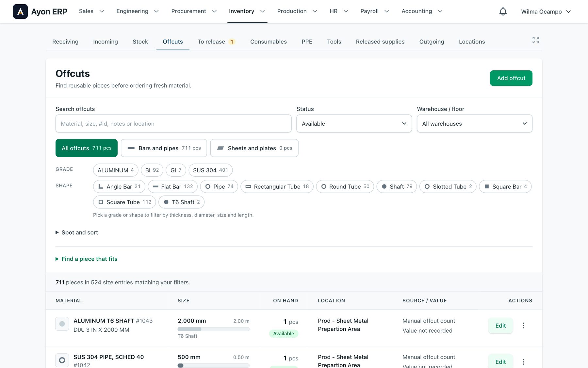Screen dimensions: 588x368
Task: Open more actions for ALUMINUM T6 SHAFT row
Action: (523, 325)
